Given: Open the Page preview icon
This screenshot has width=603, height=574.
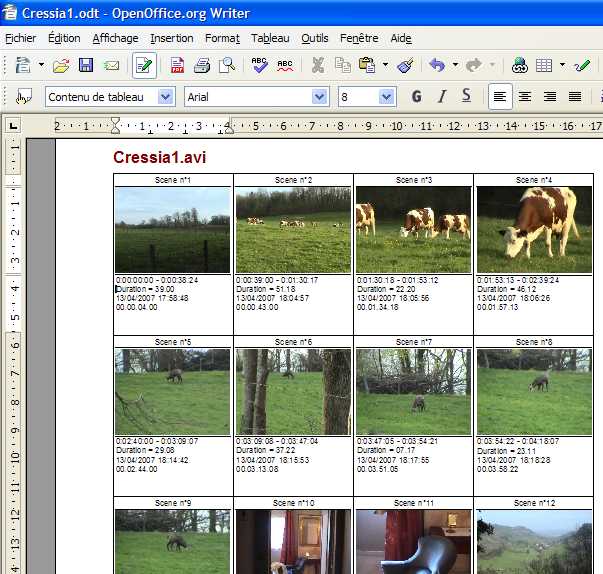Looking at the screenshot, I should [227, 65].
